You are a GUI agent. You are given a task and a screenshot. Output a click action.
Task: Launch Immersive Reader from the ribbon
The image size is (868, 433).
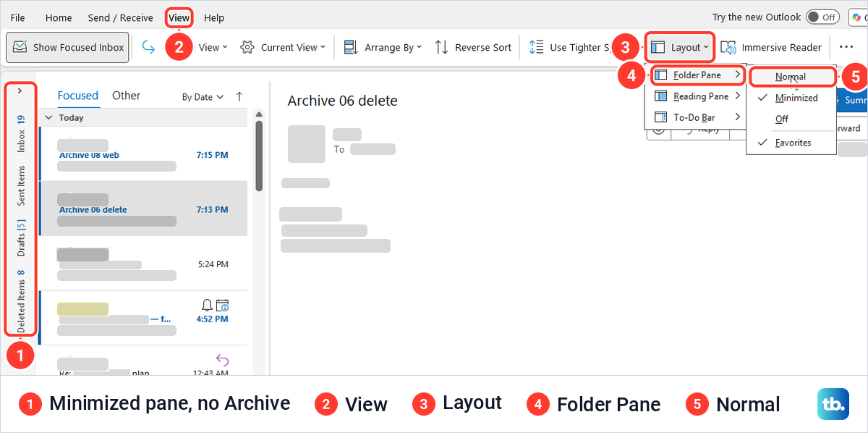tap(772, 47)
